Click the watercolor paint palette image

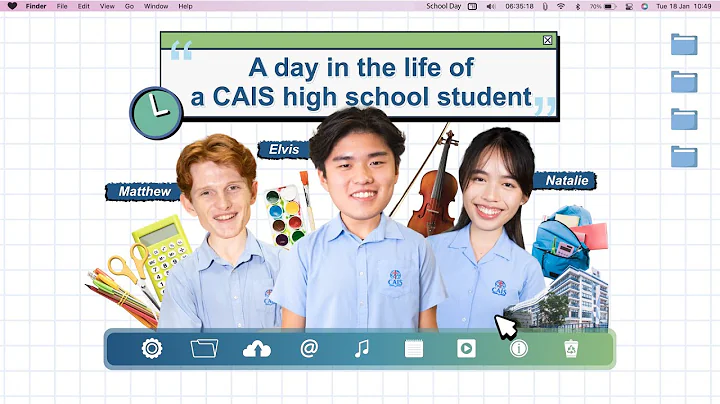(x=285, y=216)
